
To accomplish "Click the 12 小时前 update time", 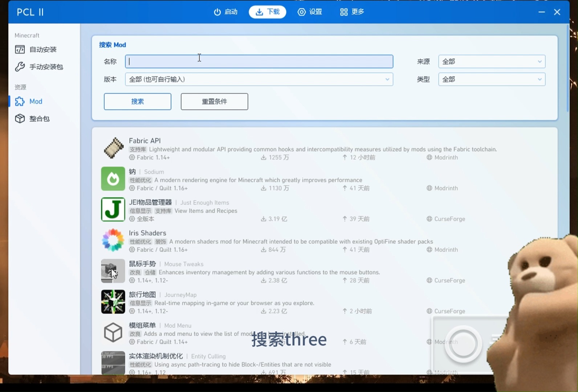I will click(x=359, y=158).
